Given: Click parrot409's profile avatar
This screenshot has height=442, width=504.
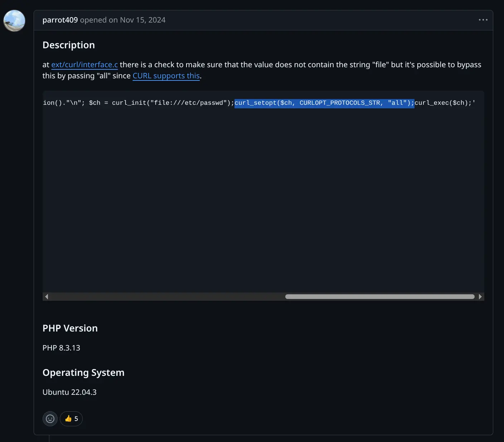Looking at the screenshot, I should coord(14,21).
